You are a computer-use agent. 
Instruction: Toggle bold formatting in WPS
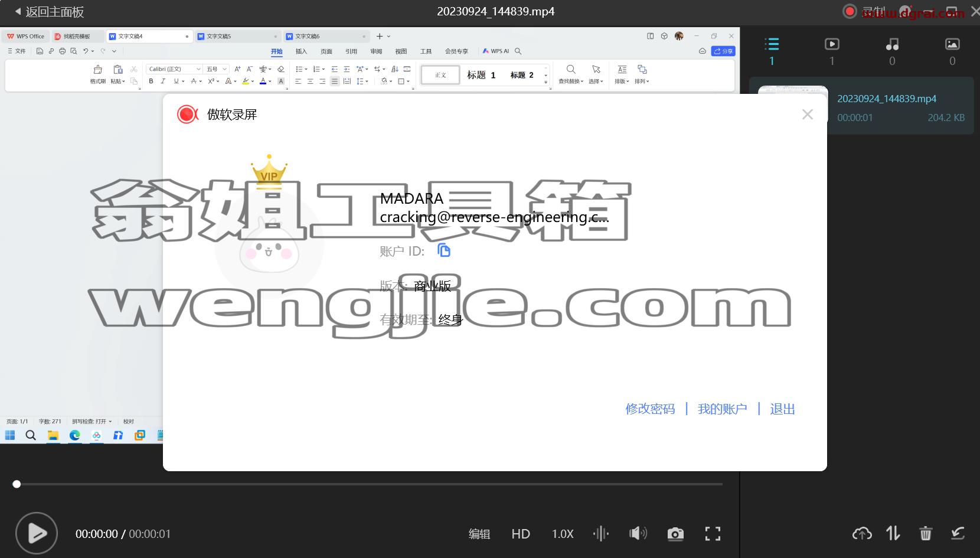pyautogui.click(x=151, y=81)
